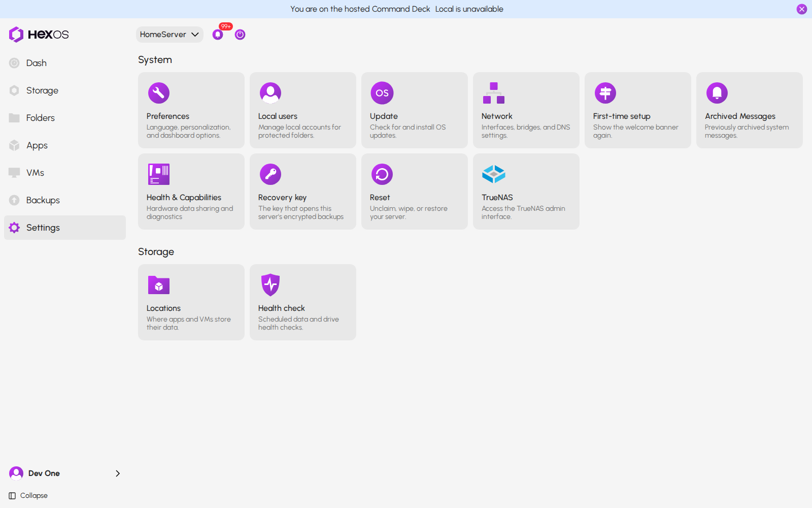Click the VMs monitor sidebar icon
The height and width of the screenshot is (508, 812).
click(14, 173)
